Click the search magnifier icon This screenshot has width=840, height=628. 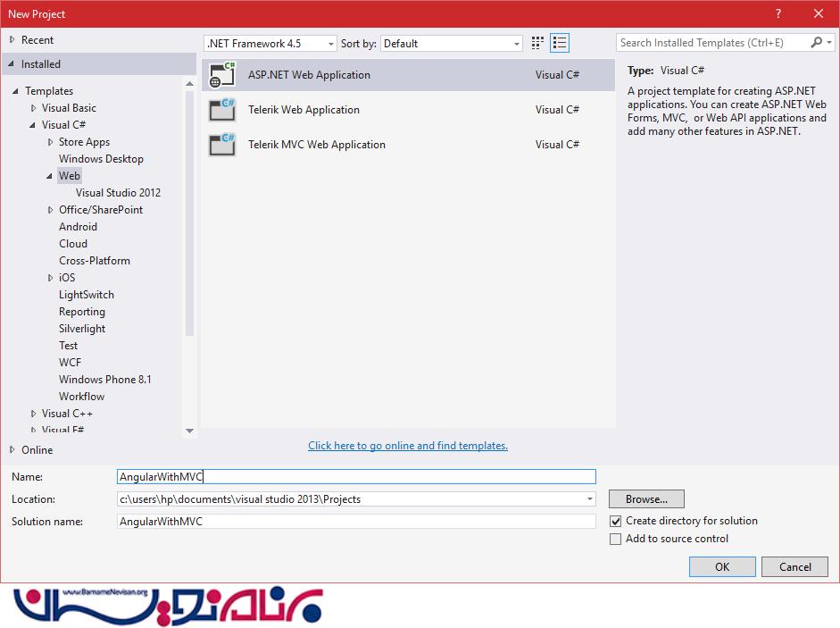(817, 43)
